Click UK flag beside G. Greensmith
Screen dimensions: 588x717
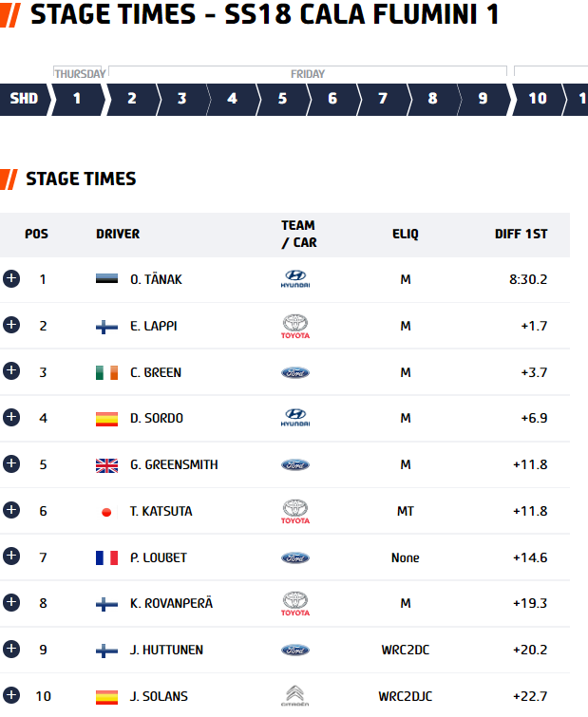(x=106, y=465)
